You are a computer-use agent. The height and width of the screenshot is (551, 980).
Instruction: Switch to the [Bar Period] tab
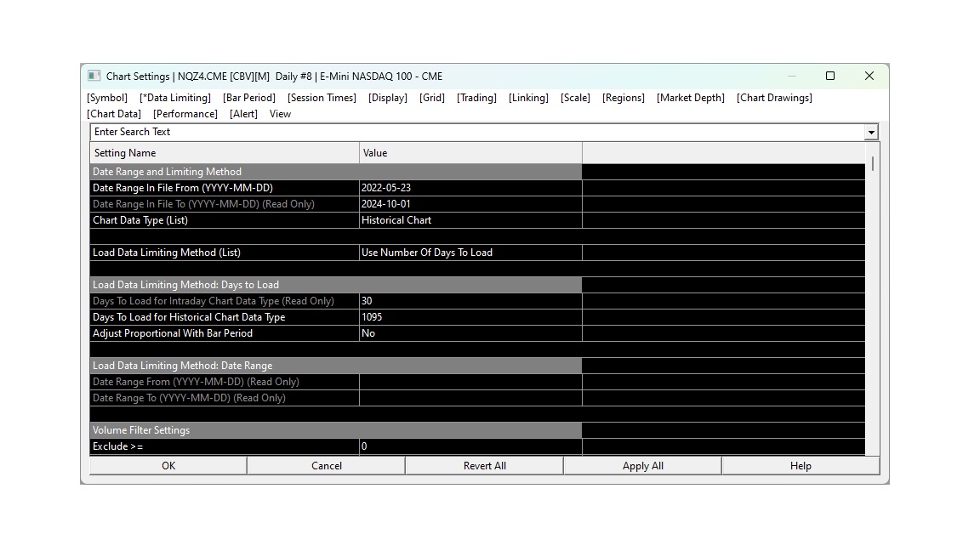click(248, 98)
